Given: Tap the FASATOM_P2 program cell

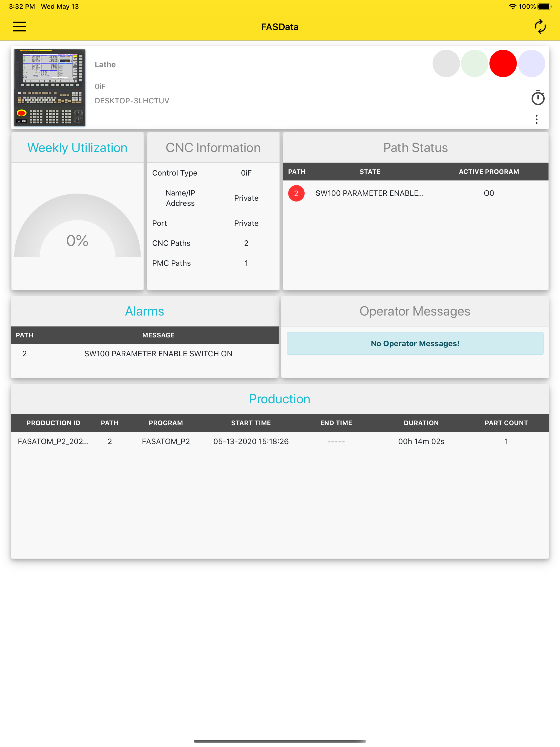Looking at the screenshot, I should point(166,441).
